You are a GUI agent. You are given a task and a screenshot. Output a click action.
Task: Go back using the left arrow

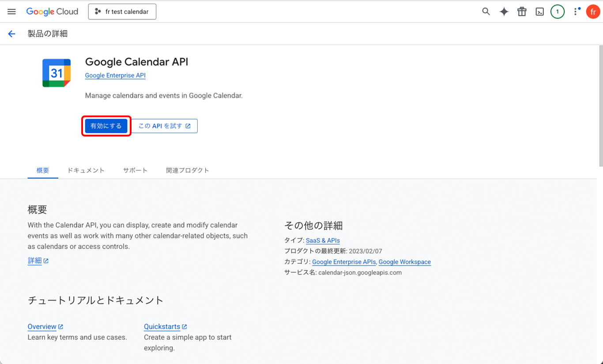point(11,34)
